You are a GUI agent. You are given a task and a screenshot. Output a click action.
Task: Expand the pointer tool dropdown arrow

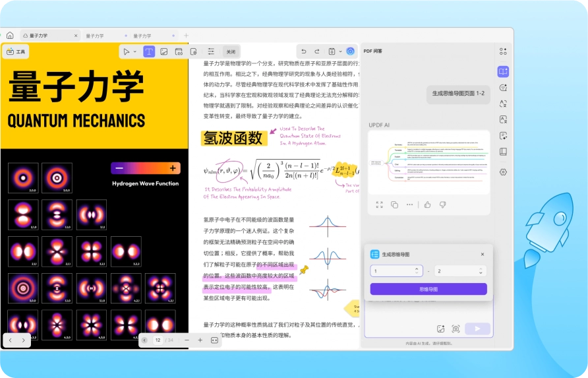coord(135,51)
